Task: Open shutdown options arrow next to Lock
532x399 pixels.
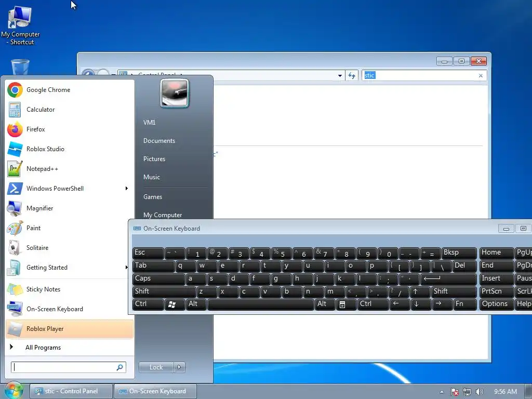Action: (x=179, y=367)
